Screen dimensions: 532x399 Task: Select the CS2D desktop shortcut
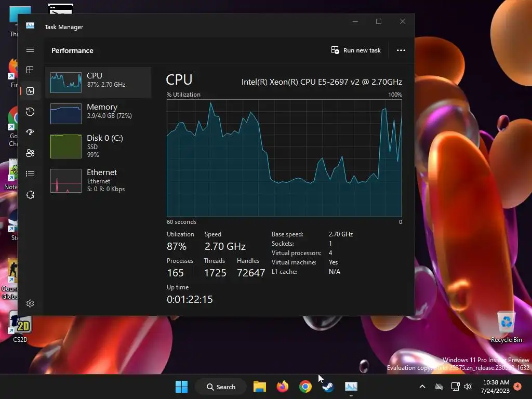pos(20,326)
